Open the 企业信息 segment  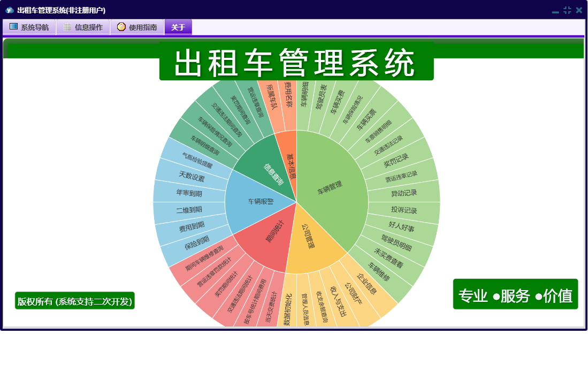[x=366, y=284]
